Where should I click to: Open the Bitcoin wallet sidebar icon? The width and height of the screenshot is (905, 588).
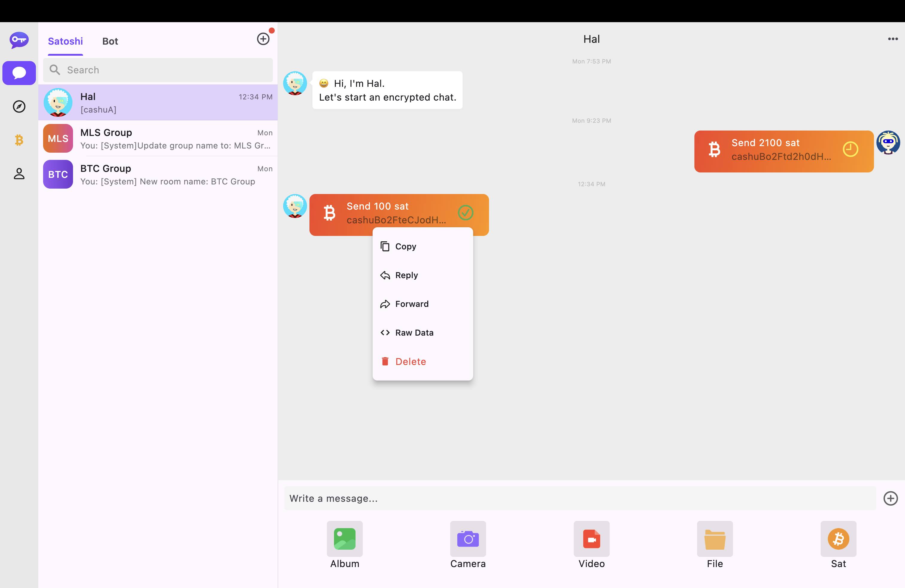coord(19,140)
